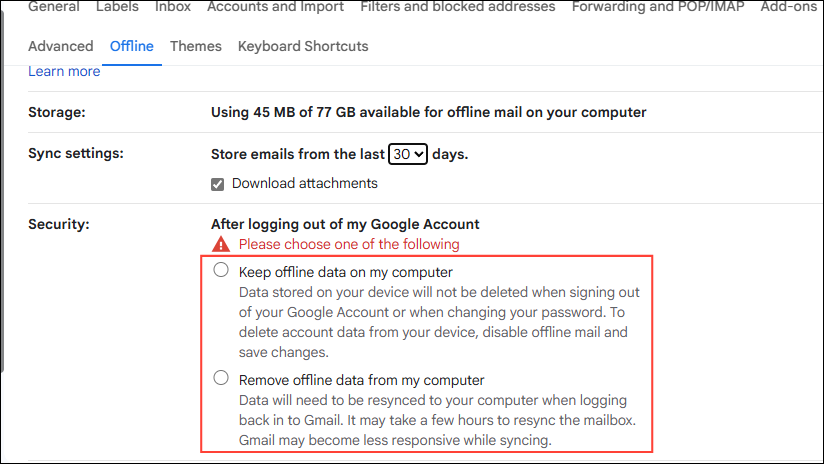The height and width of the screenshot is (464, 824).
Task: Click the offline storage usage text
Action: (428, 112)
